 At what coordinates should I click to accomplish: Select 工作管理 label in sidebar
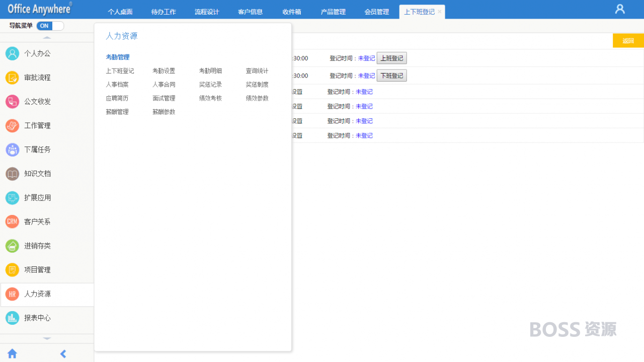point(37,125)
